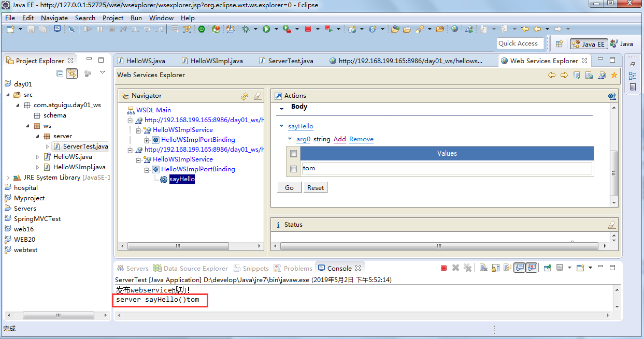Click the Add link for arg0
The image size is (644, 339).
point(340,139)
